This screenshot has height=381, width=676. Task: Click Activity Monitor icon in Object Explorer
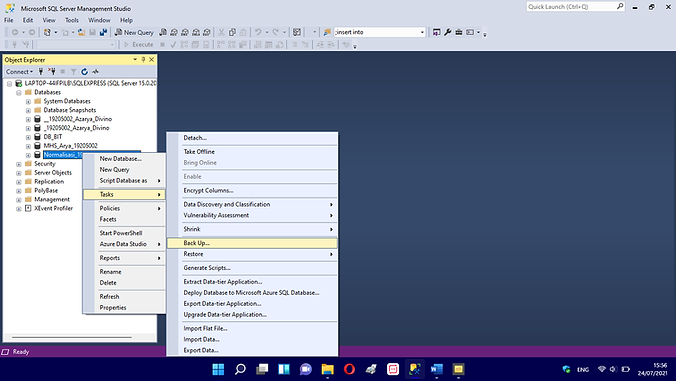point(95,72)
